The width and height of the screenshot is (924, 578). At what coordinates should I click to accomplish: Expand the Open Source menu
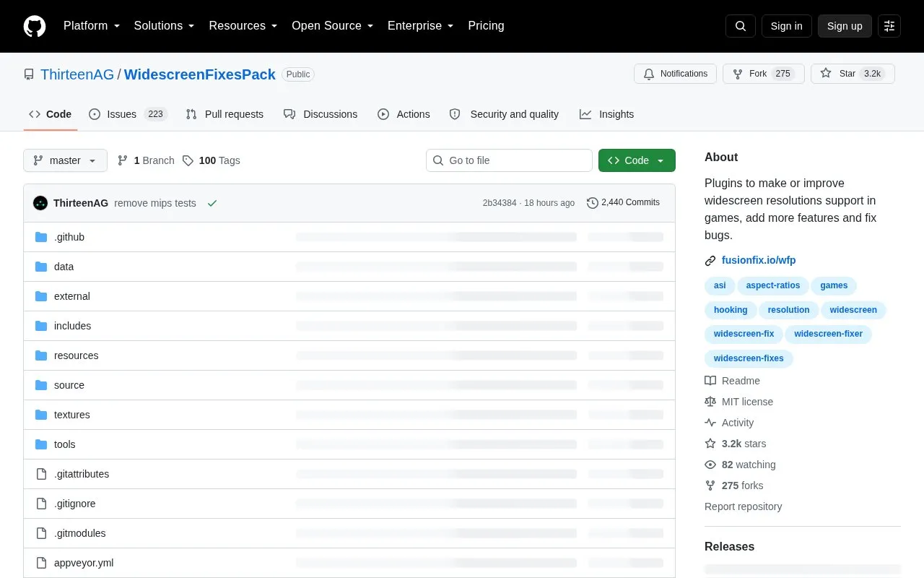[333, 26]
